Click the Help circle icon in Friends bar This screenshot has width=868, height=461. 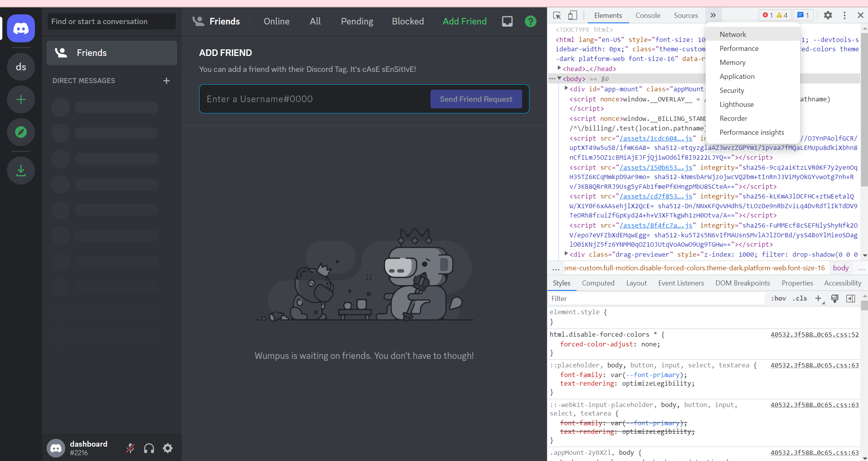530,21
